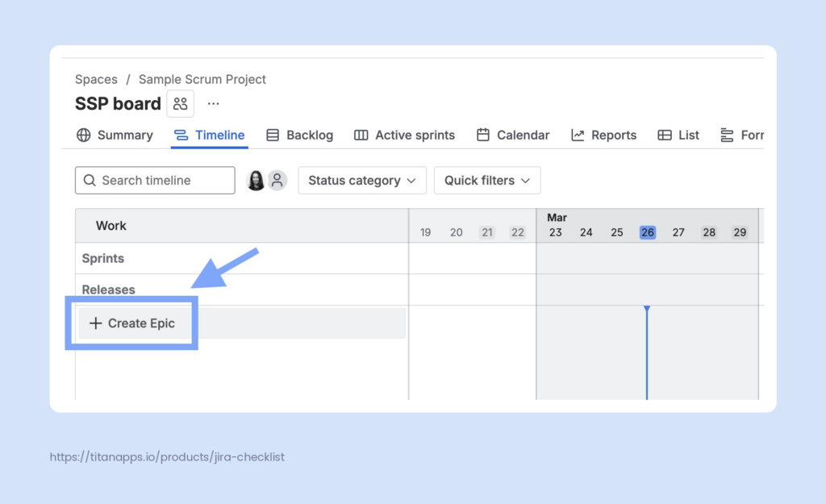Click the blue release marker on March 26
Image resolution: width=826 pixels, height=504 pixels.
pos(647,308)
